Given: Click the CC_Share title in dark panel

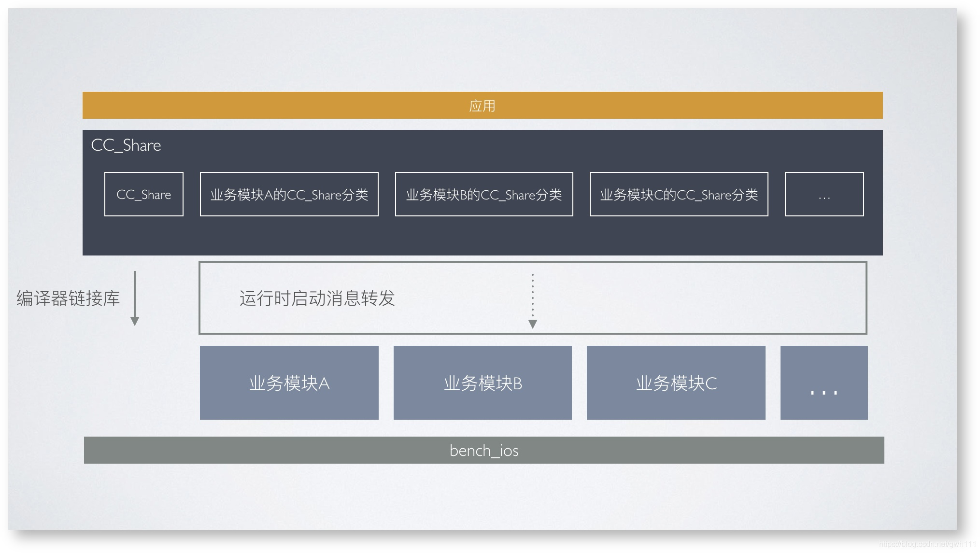Looking at the screenshot, I should pyautogui.click(x=126, y=145).
